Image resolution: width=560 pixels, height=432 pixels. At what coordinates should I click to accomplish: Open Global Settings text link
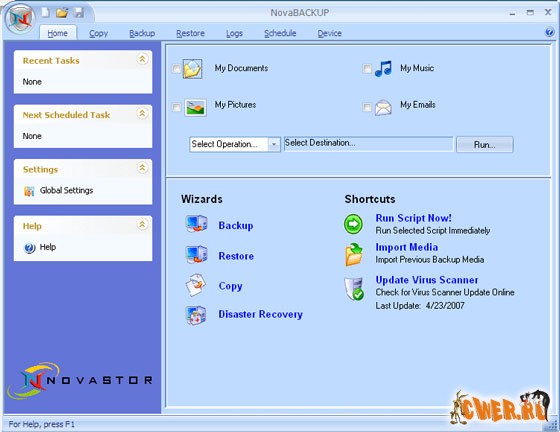click(x=66, y=190)
